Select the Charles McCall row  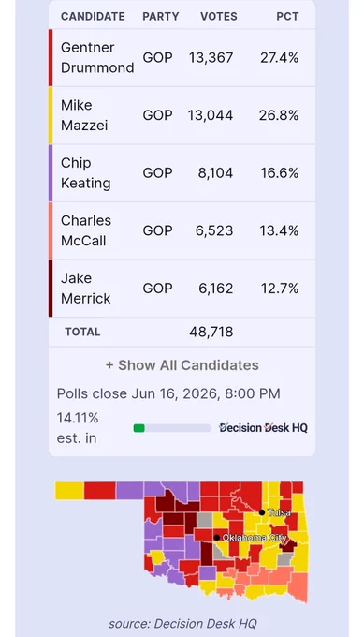pyautogui.click(x=182, y=230)
